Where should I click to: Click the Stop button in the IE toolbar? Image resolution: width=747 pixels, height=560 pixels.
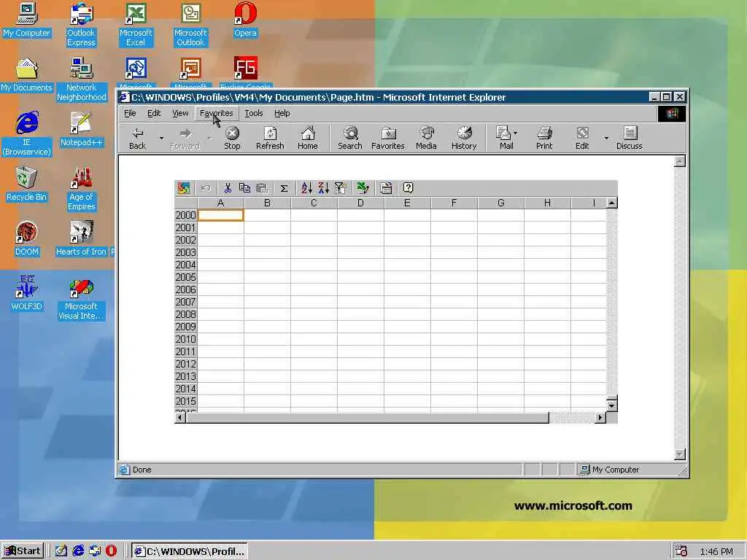pos(232,139)
